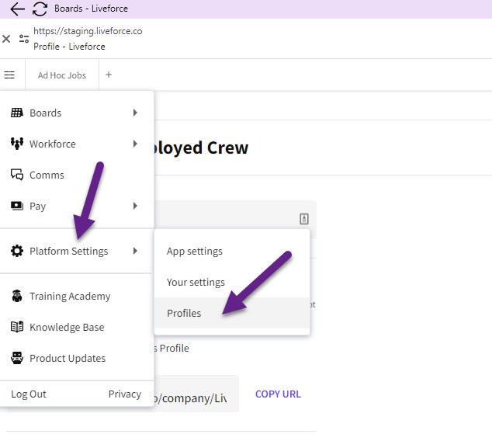Expand the Boards submenu arrow
492x448 pixels.
click(135, 113)
